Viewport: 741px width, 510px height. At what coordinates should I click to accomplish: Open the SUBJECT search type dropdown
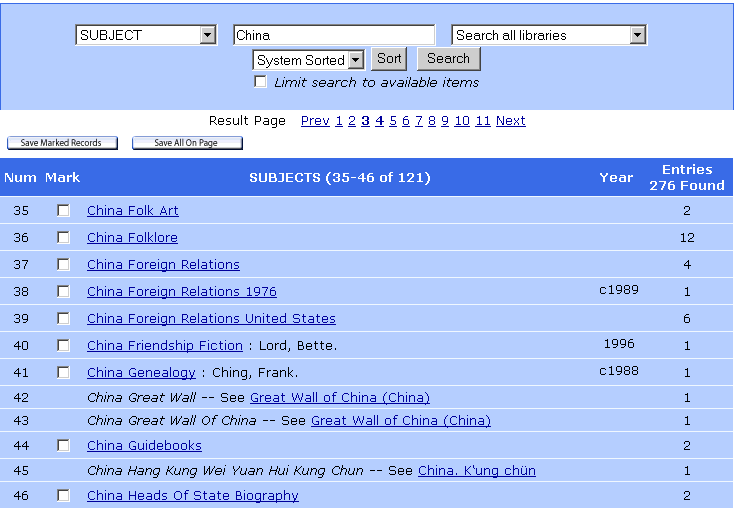point(146,35)
